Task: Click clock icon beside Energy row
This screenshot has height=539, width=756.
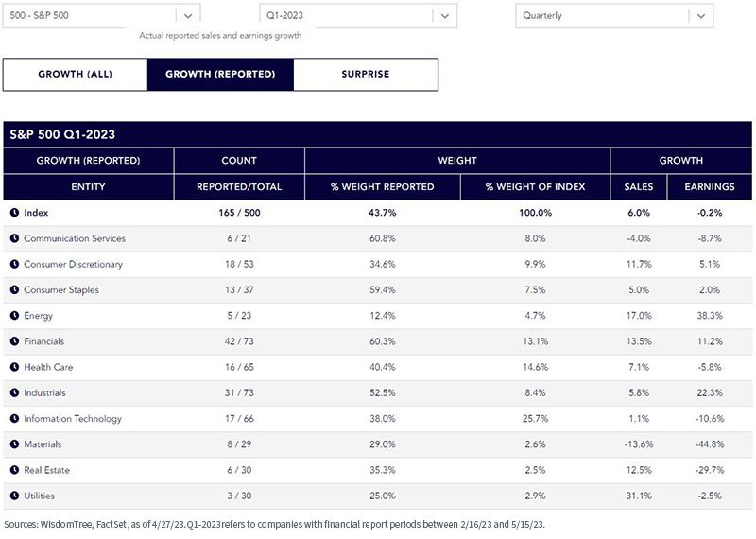Action: point(14,316)
